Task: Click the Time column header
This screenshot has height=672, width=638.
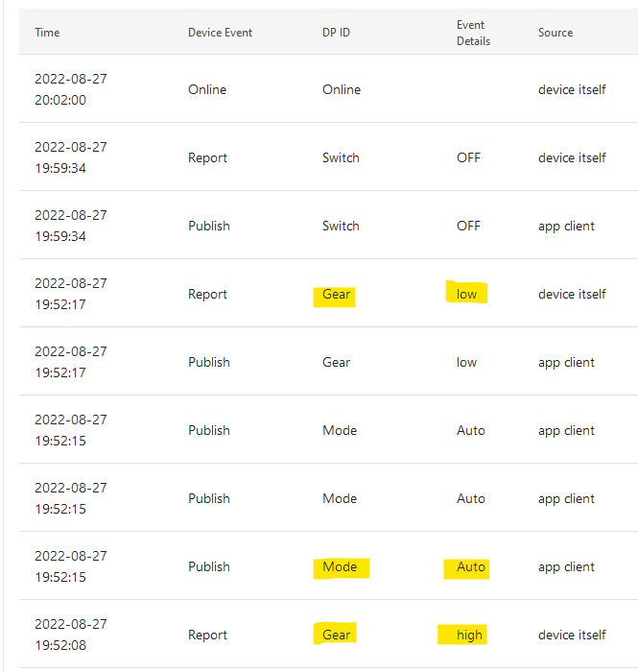Action: (47, 33)
